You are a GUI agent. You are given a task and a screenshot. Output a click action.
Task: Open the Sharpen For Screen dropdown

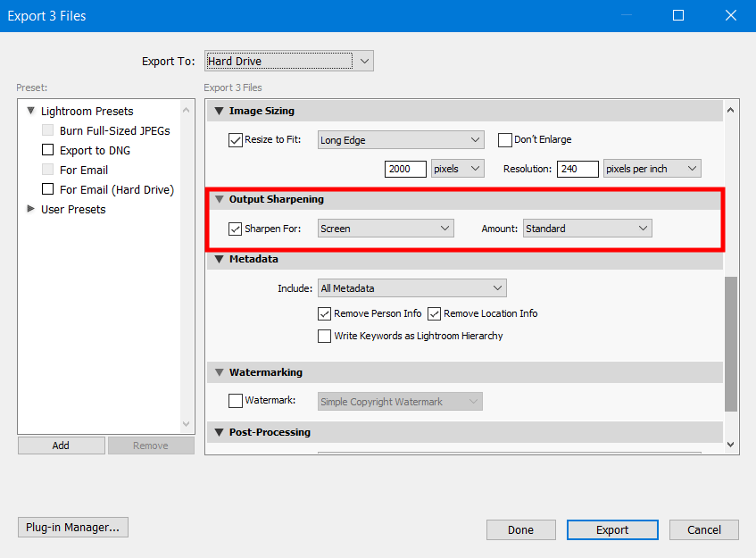click(x=386, y=229)
